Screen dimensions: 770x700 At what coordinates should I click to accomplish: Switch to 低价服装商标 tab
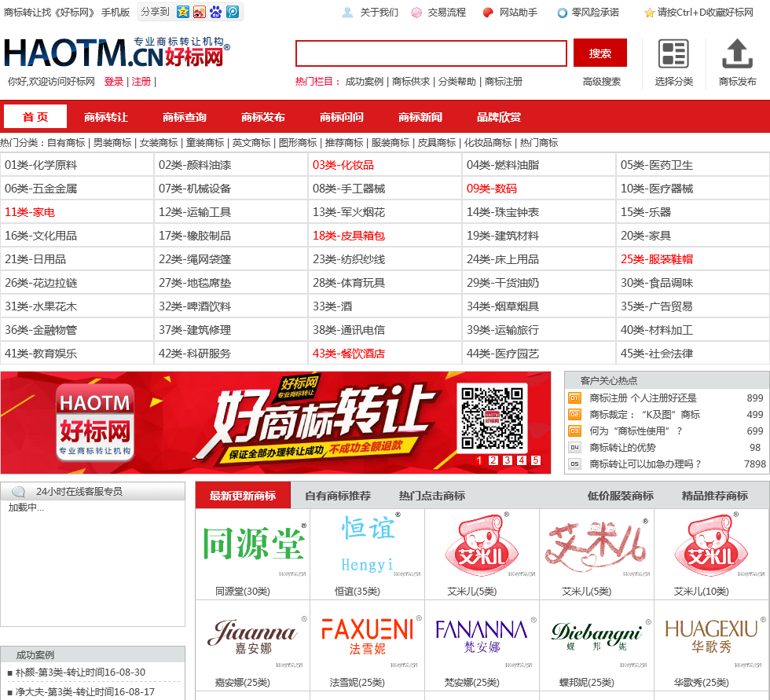click(621, 496)
